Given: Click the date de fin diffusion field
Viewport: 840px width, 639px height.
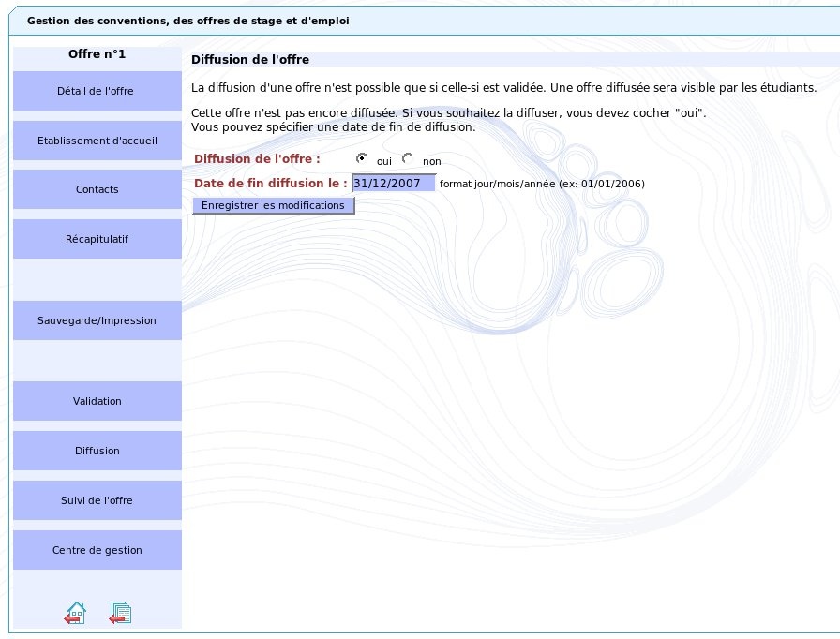Looking at the screenshot, I should tap(394, 184).
